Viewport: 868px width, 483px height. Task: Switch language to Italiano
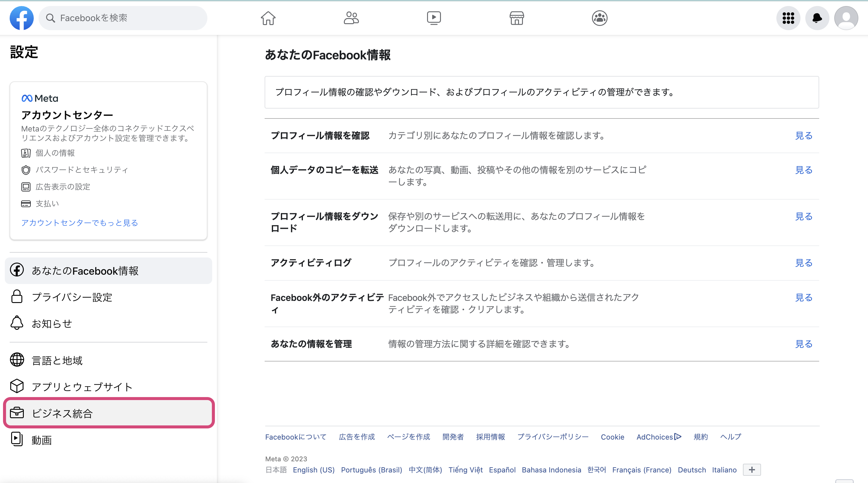[x=724, y=470]
